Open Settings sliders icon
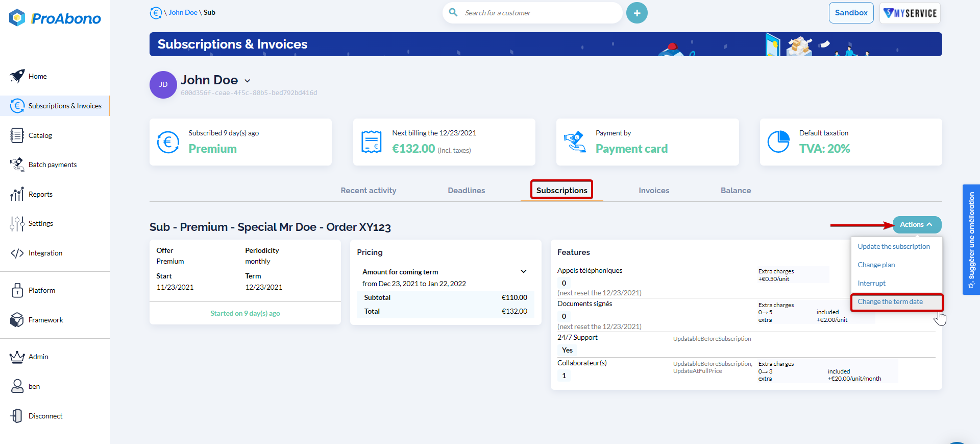 17,223
